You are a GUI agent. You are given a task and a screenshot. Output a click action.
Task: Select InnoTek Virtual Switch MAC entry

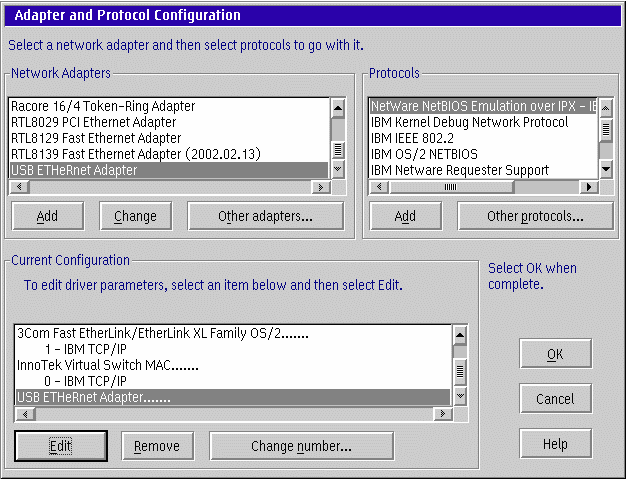pos(233,365)
